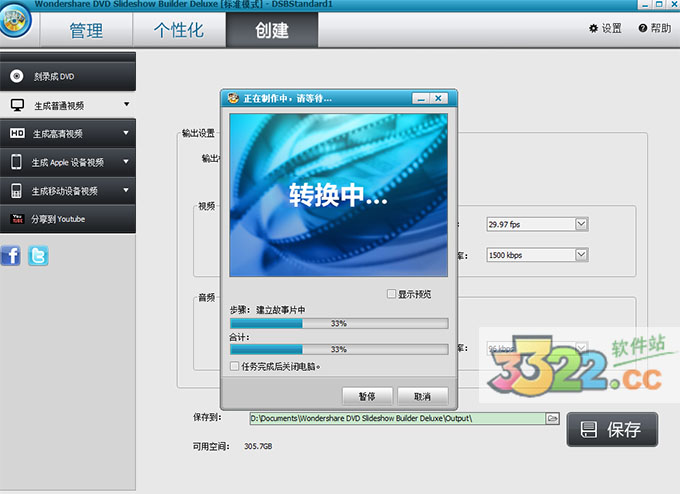Open the 1500 kbps bitrate dropdown
Image resolution: width=680 pixels, height=494 pixels.
point(581,255)
